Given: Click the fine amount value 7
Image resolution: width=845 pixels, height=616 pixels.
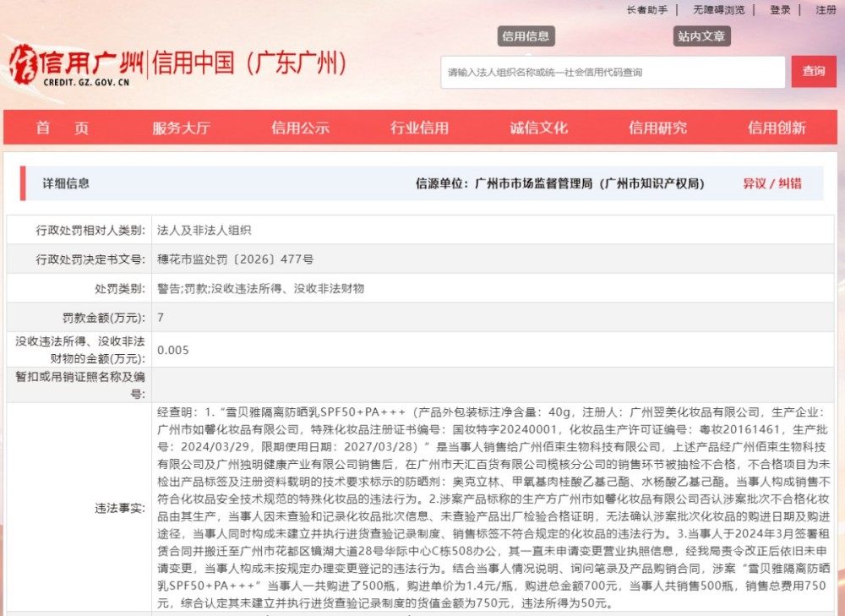Looking at the screenshot, I should pyautogui.click(x=161, y=318).
